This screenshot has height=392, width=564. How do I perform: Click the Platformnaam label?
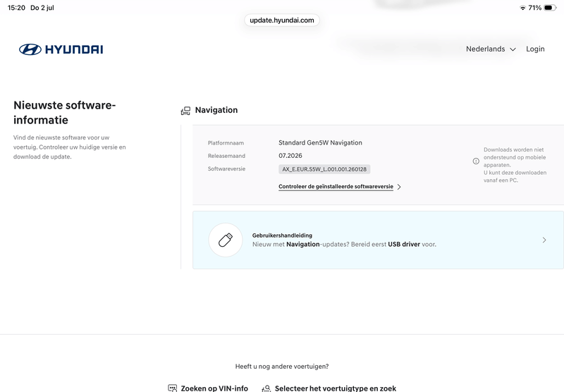point(226,143)
